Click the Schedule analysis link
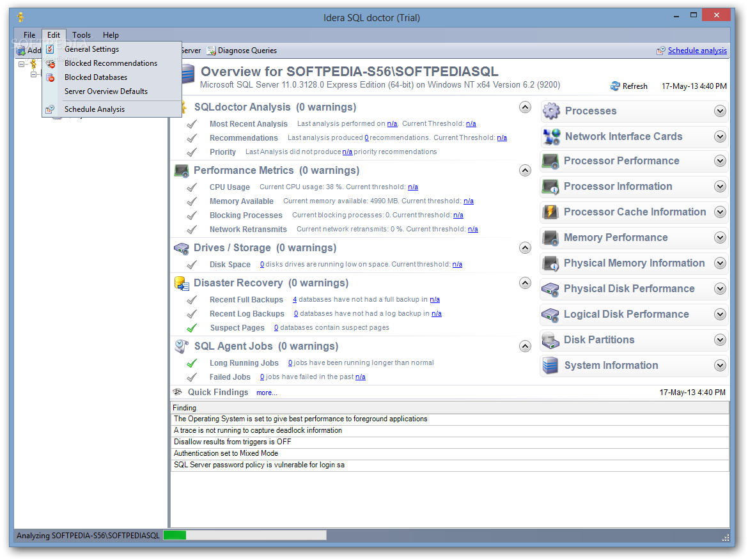The image size is (748, 560). (x=697, y=51)
